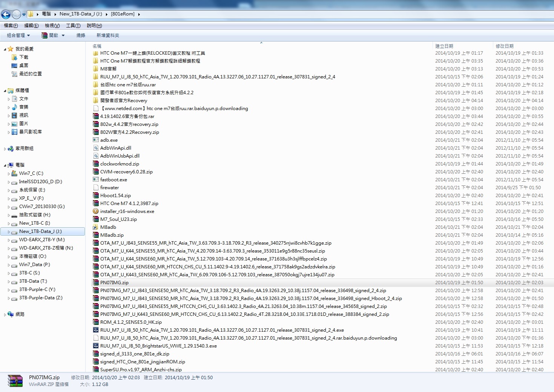554x392 pixels.
Task: Open the 說明(H) menu
Action: click(94, 26)
